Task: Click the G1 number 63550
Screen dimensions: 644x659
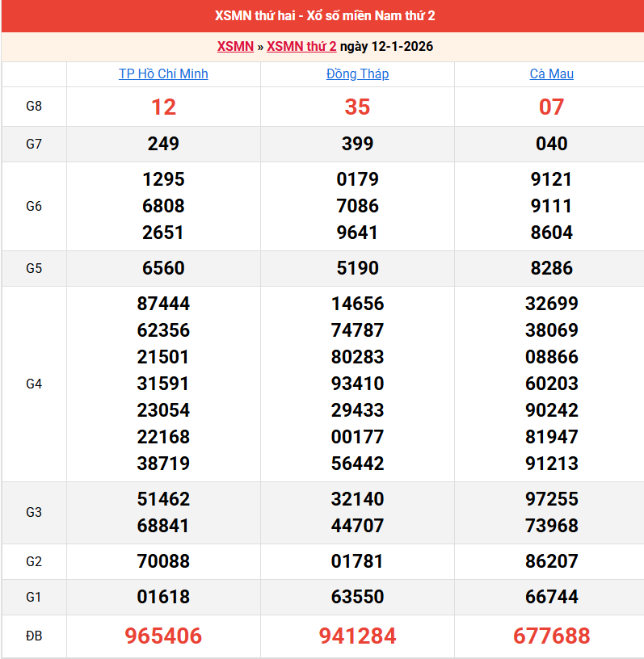Action: point(357,597)
